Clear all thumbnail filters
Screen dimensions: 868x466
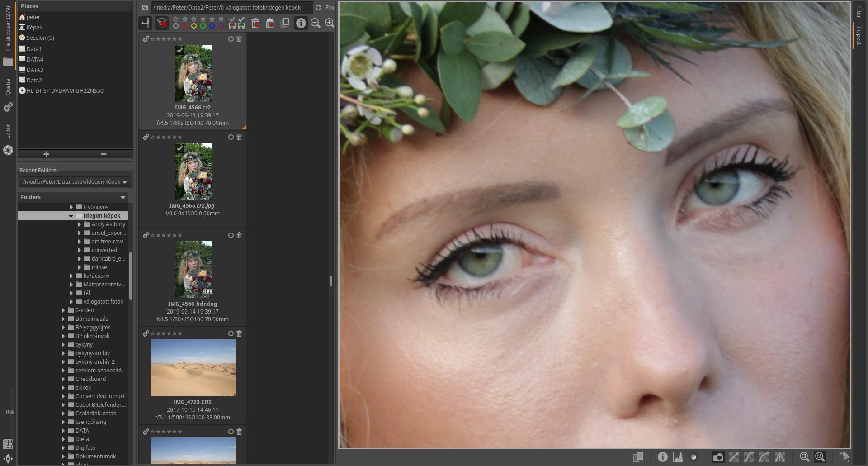tap(161, 23)
